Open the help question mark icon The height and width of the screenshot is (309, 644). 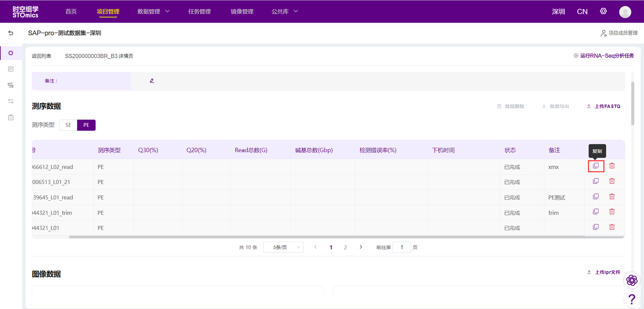point(632,299)
